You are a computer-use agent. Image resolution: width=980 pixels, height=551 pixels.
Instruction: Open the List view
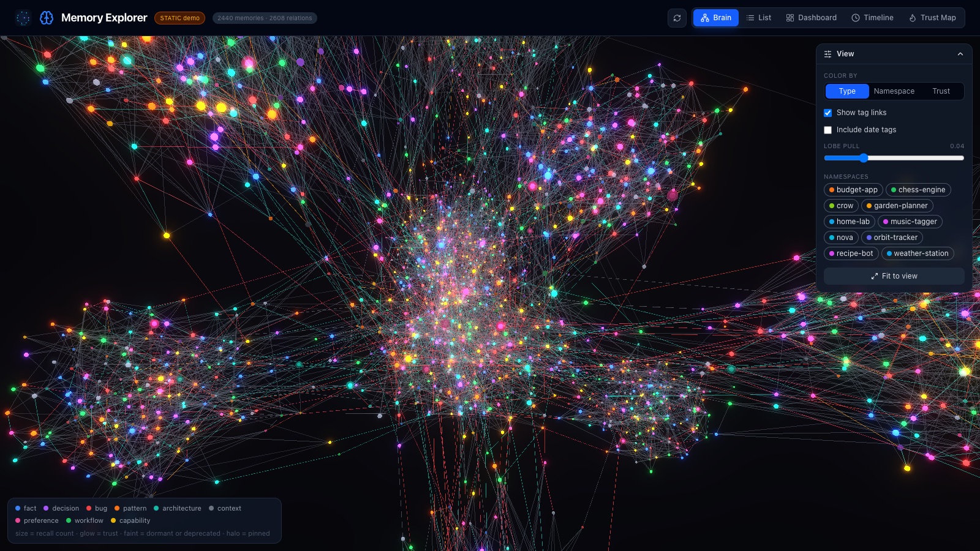click(x=759, y=18)
